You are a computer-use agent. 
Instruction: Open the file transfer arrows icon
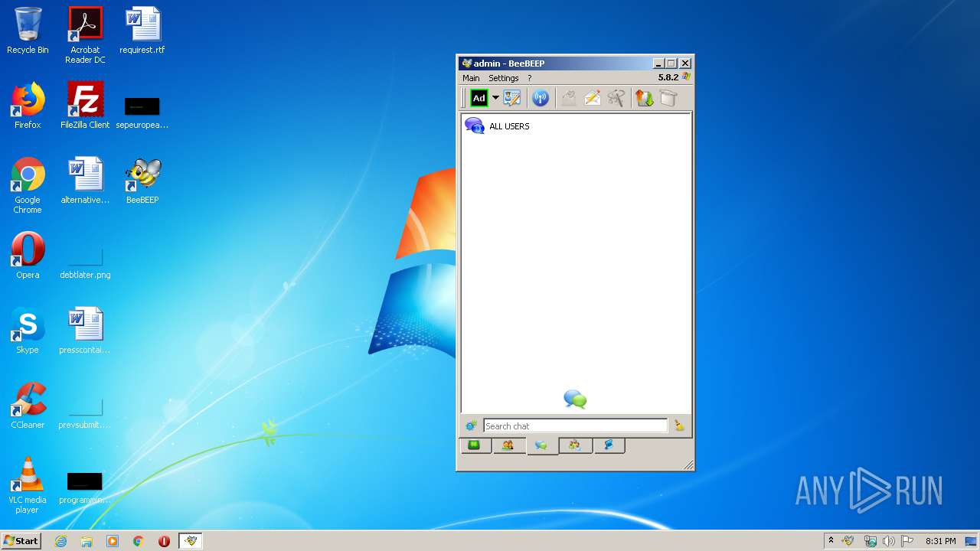[x=645, y=98]
